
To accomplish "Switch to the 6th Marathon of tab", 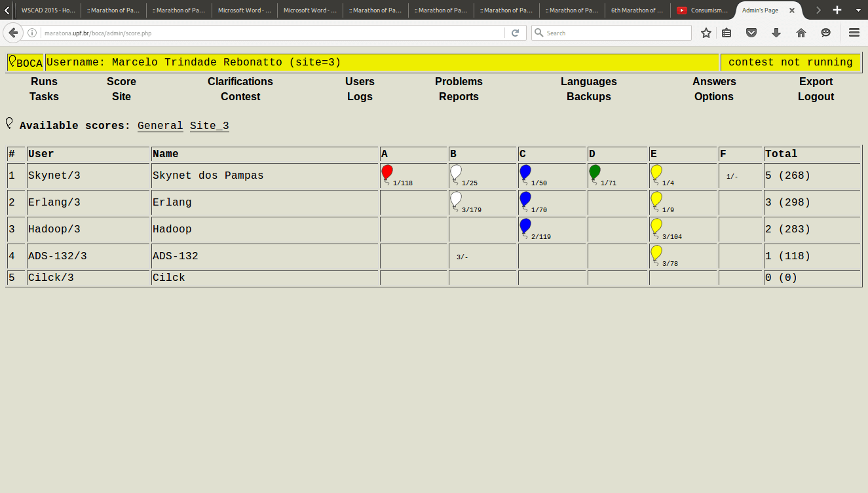I will (x=637, y=10).
